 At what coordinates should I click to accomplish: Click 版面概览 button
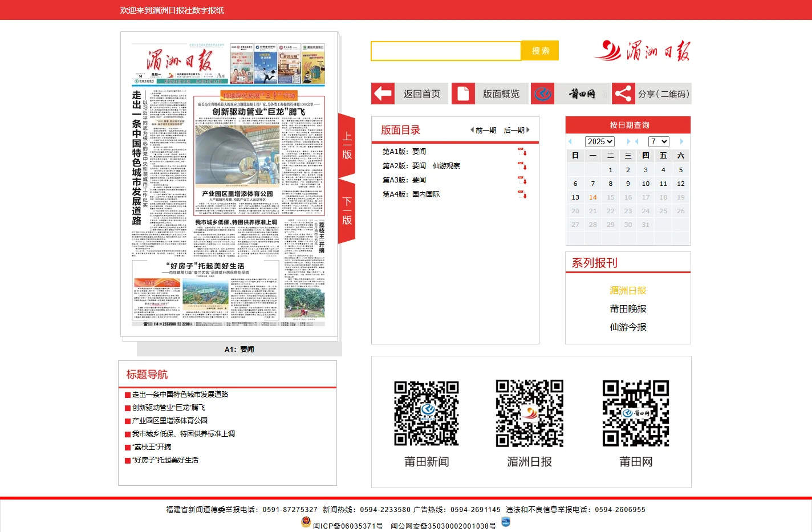click(501, 94)
